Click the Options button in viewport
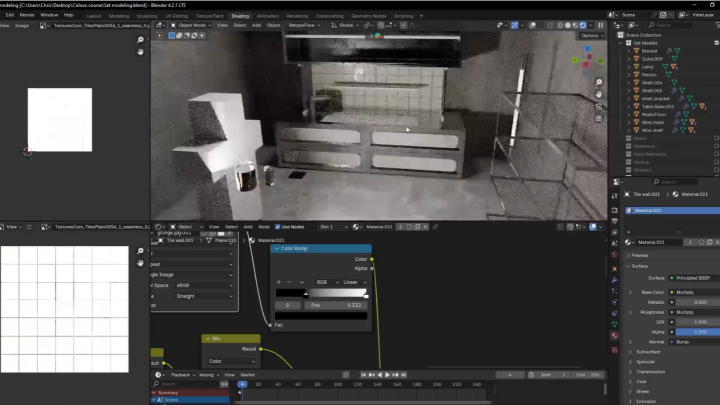The width and height of the screenshot is (720, 405). [x=592, y=35]
